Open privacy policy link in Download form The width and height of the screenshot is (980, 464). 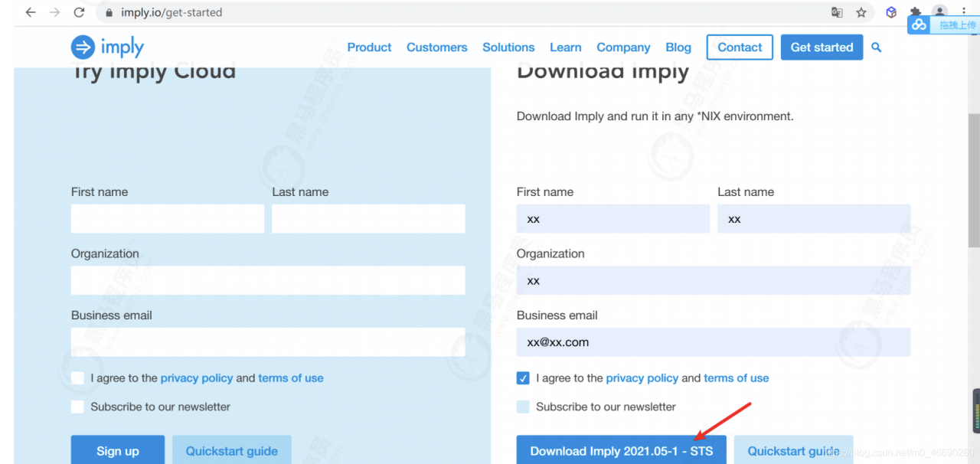click(x=642, y=378)
